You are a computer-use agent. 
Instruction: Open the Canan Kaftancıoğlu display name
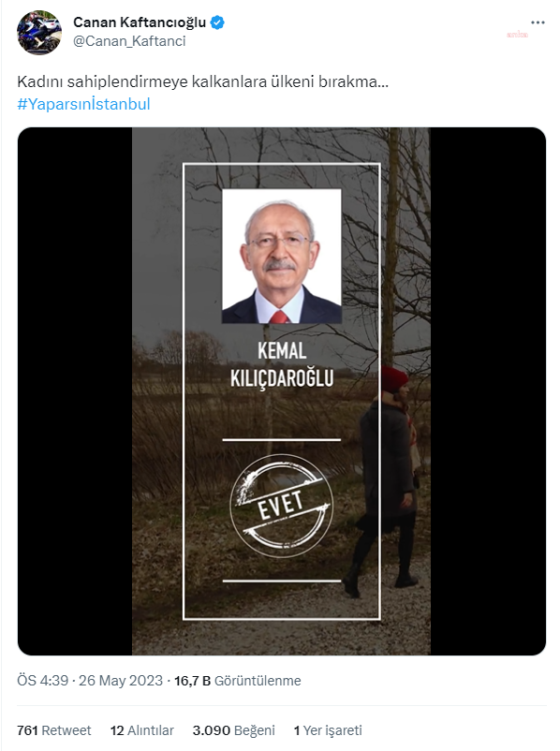[140, 22]
